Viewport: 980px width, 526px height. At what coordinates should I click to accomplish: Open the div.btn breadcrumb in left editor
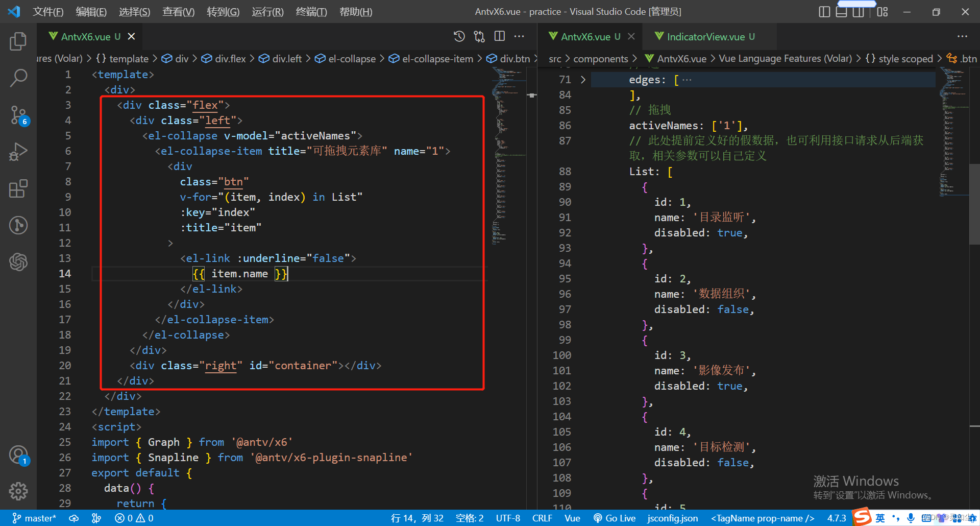tap(508, 59)
